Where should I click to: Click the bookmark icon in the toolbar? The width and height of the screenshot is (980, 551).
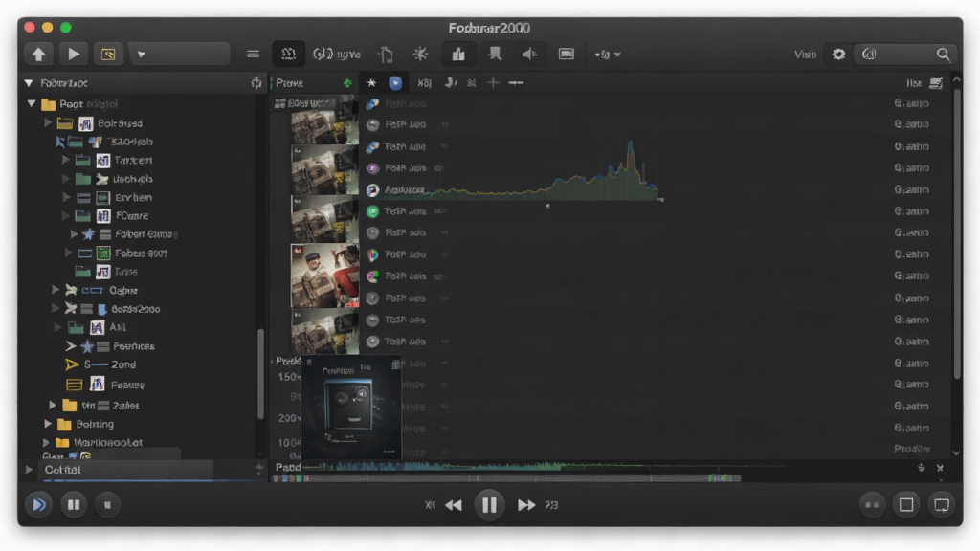click(x=495, y=54)
